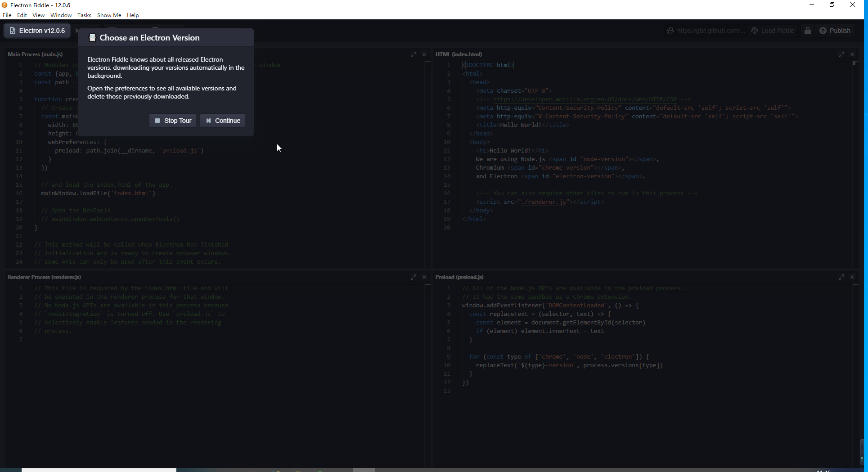Close the Main Process (main.js) editor panel

point(424,54)
